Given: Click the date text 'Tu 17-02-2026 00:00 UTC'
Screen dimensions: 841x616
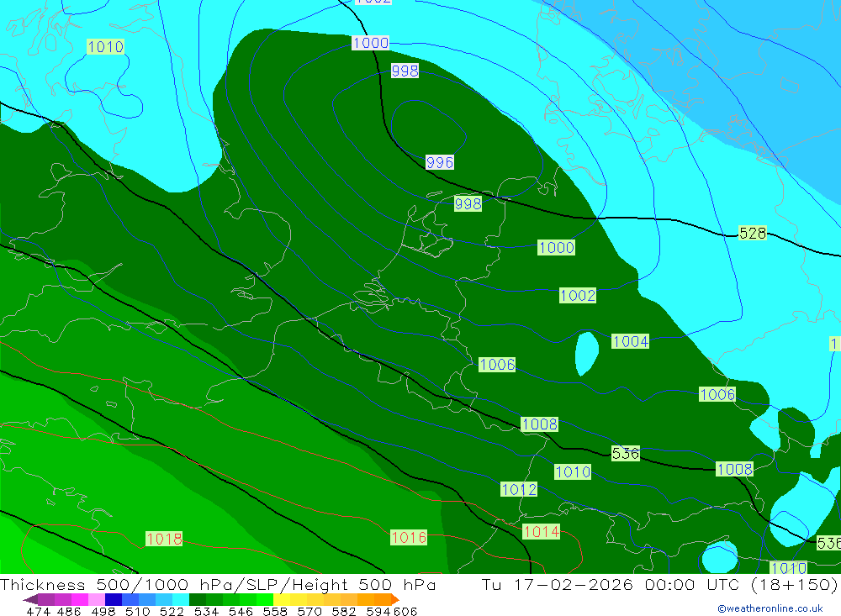Looking at the screenshot, I should click(x=610, y=584).
